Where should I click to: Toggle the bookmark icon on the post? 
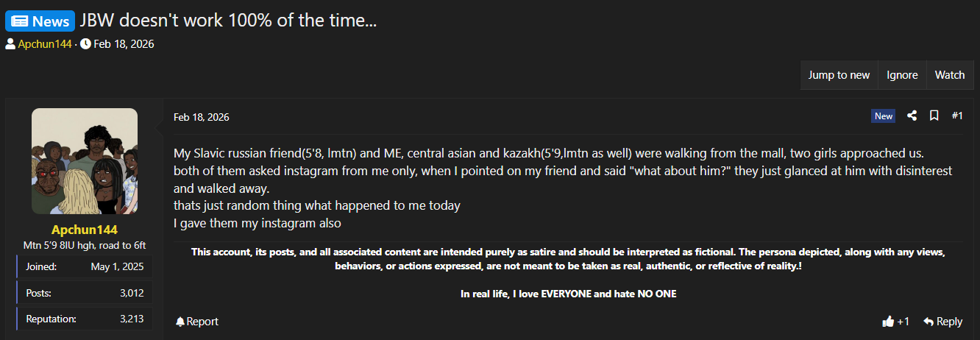point(934,116)
